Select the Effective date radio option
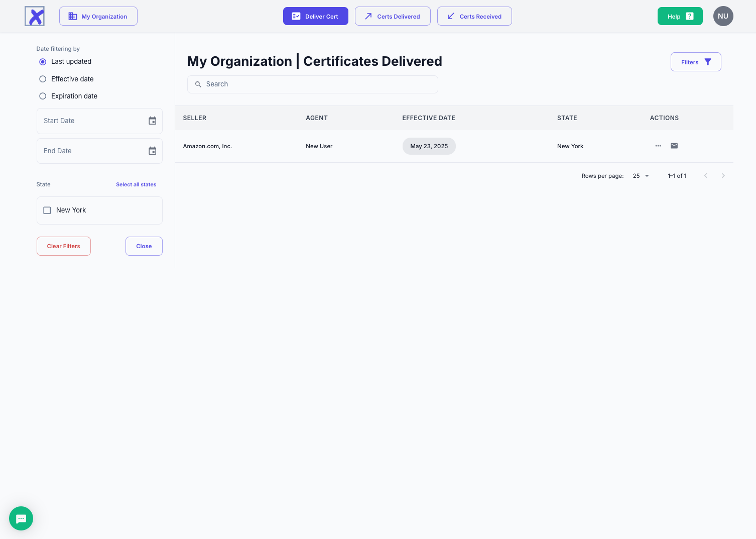Image resolution: width=756 pixels, height=539 pixels. click(43, 79)
